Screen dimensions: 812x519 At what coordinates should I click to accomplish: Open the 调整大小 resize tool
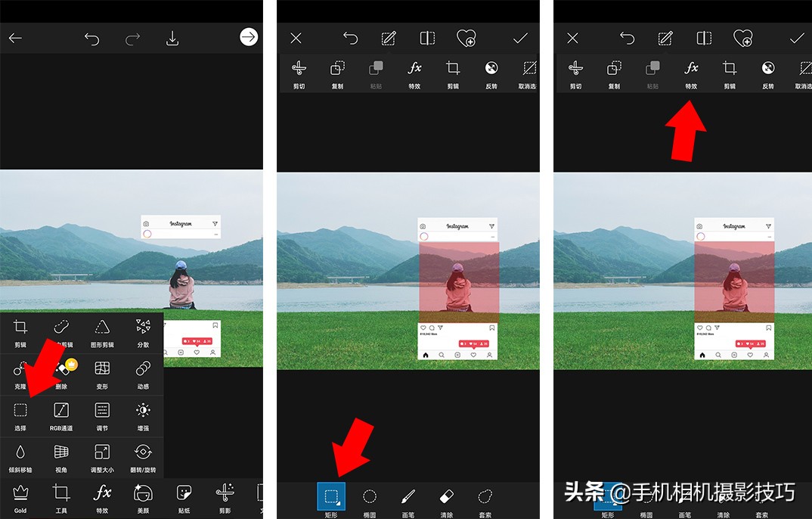tap(102, 458)
